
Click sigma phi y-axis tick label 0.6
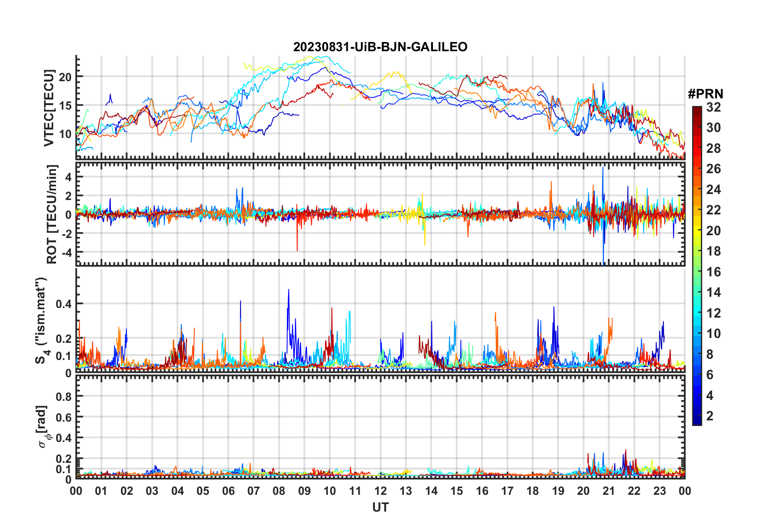(x=64, y=417)
